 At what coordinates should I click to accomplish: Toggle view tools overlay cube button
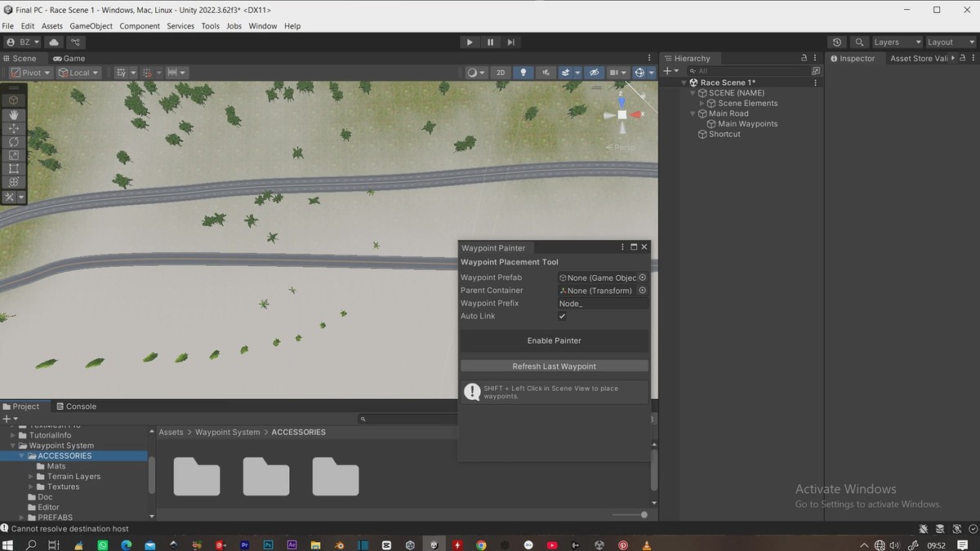14,100
